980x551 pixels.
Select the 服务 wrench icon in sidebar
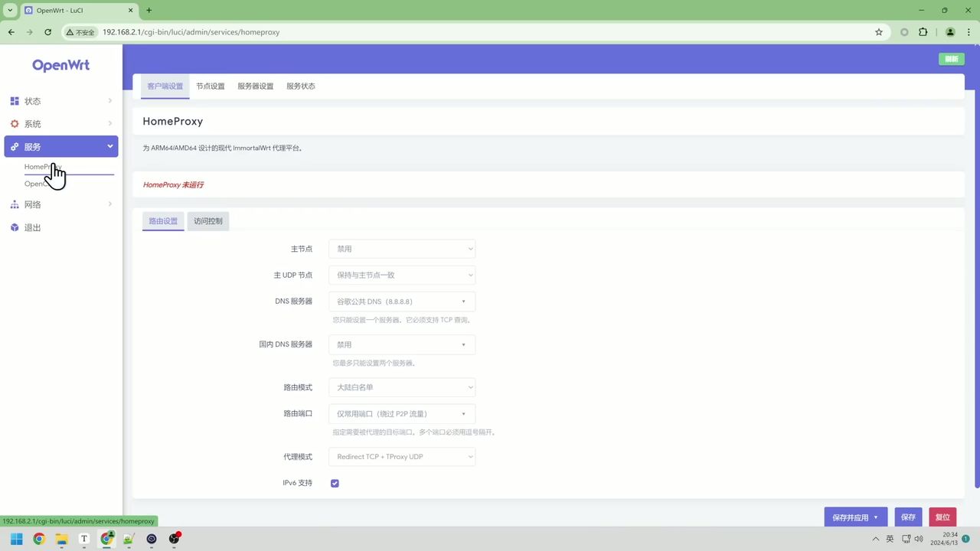14,146
